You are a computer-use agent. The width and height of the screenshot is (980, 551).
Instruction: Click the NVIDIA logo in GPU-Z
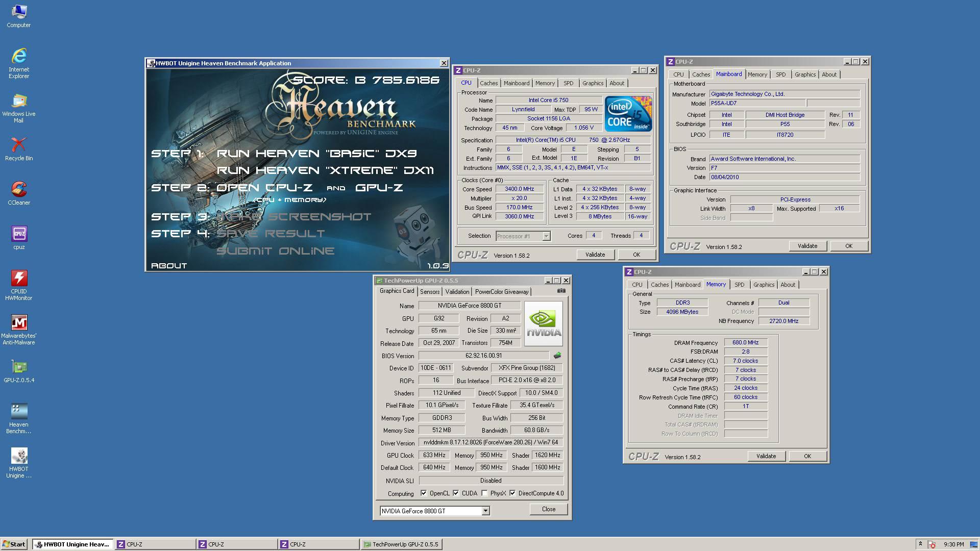[x=544, y=323]
